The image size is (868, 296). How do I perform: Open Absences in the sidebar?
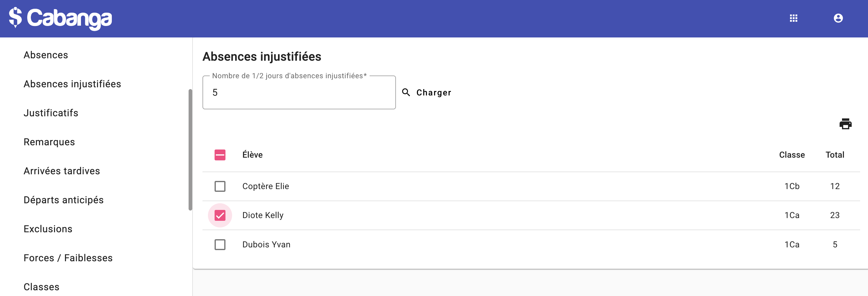click(46, 55)
